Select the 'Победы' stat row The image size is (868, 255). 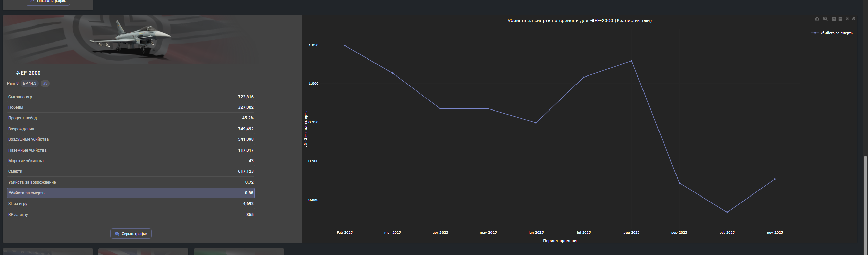(x=131, y=107)
